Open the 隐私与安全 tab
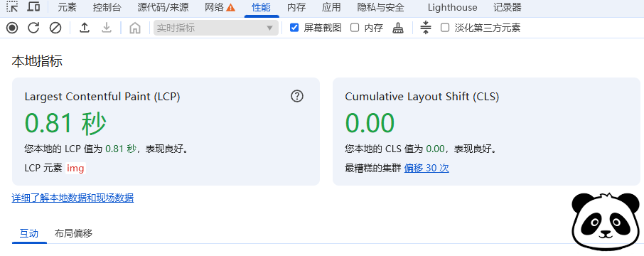Screen dimensions: 644x256 [381, 7]
